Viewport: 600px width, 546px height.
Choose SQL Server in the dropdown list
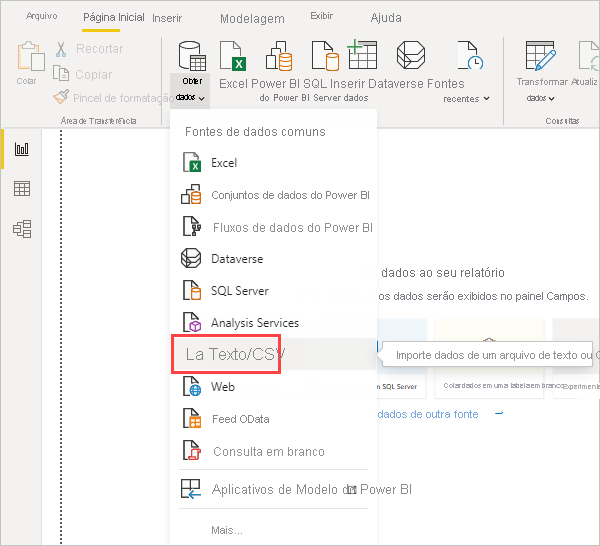pyautogui.click(x=274, y=290)
